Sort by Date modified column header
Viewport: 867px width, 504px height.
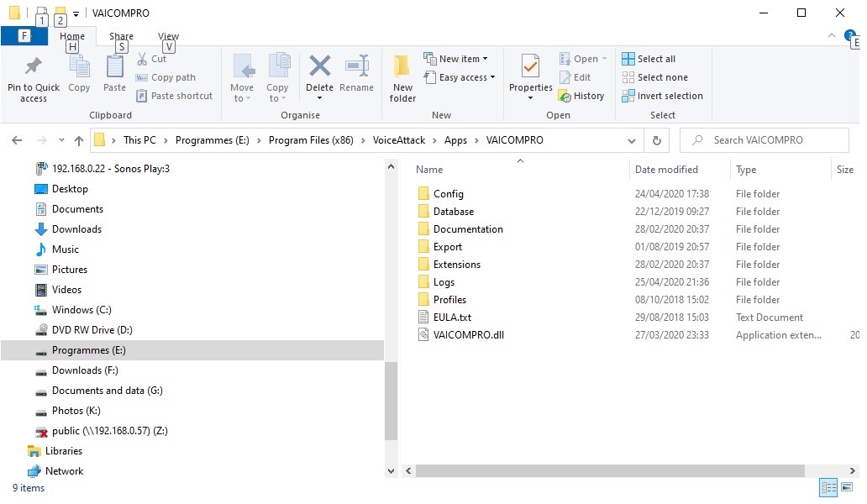pos(666,170)
